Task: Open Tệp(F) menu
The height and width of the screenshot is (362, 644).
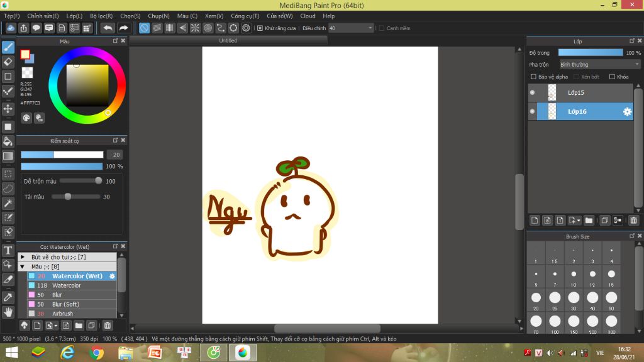Action: (11, 16)
